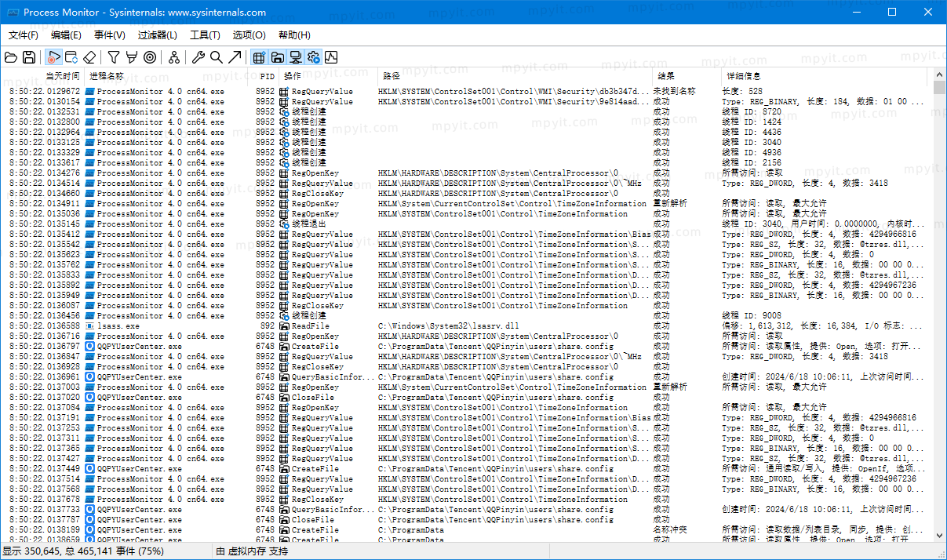Click the Jump To arrow icon
The image size is (947, 560).
point(235,57)
